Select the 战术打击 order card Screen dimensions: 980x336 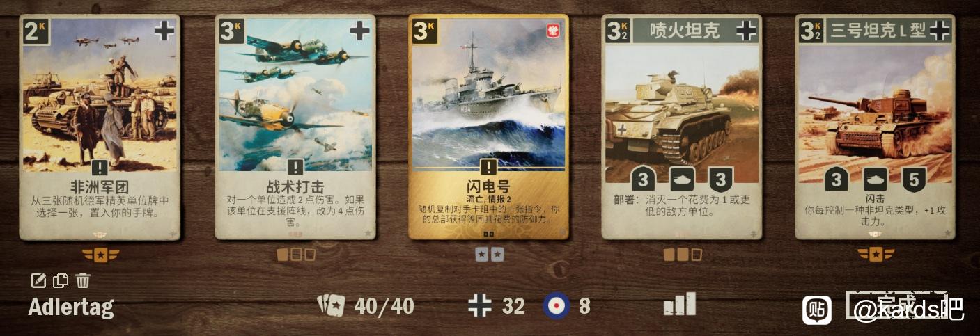tap(295, 127)
